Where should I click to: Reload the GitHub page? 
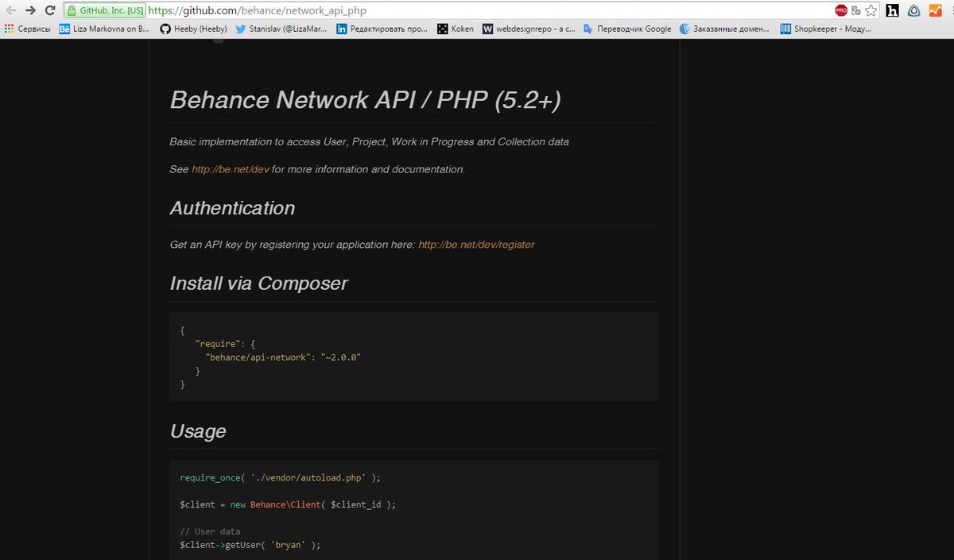(50, 10)
